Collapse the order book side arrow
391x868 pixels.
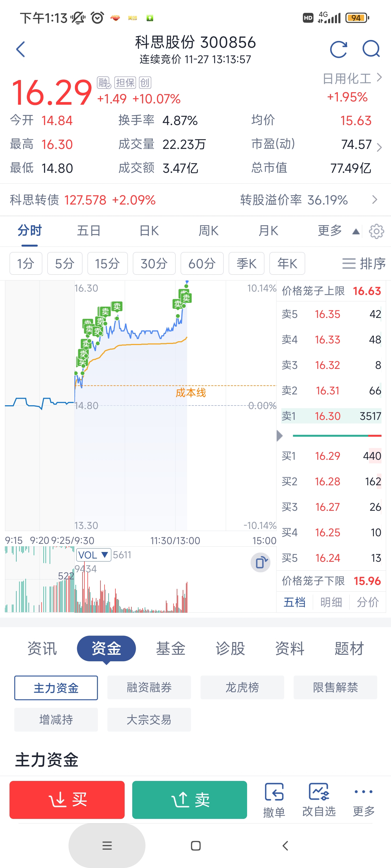point(279,436)
